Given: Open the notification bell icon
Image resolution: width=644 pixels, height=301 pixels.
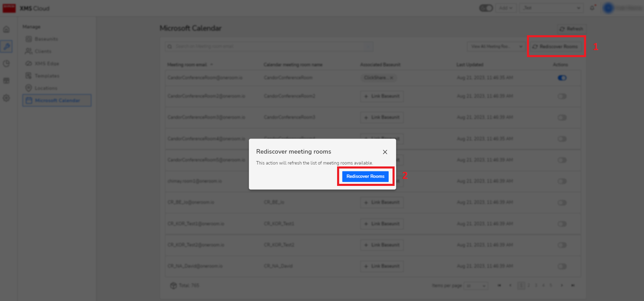Looking at the screenshot, I should [x=592, y=8].
